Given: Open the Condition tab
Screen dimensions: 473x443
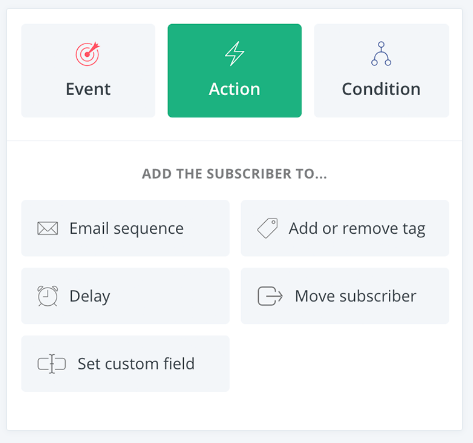Looking at the screenshot, I should (381, 71).
